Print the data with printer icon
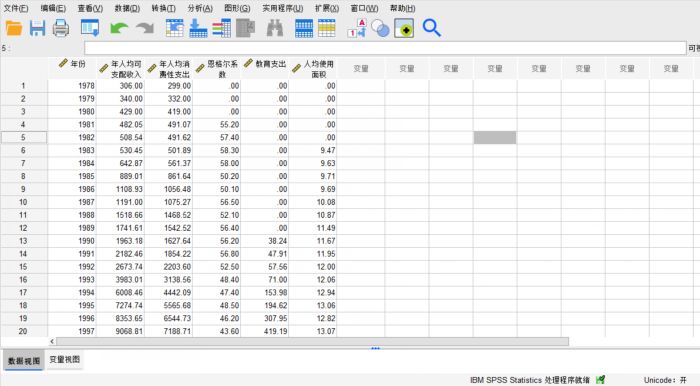Image resolution: width=700 pixels, height=386 pixels. tap(61, 28)
